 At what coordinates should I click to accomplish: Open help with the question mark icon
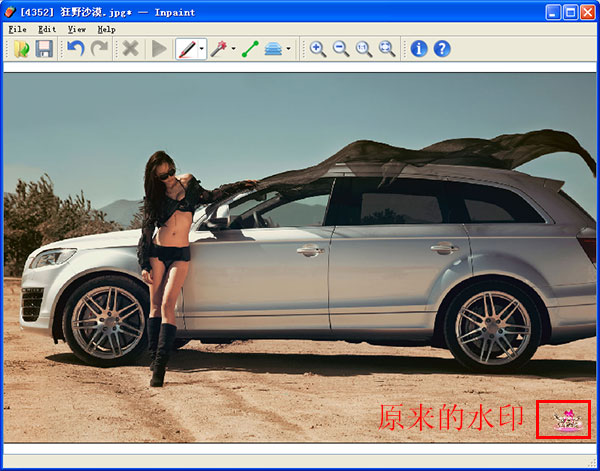click(x=442, y=49)
